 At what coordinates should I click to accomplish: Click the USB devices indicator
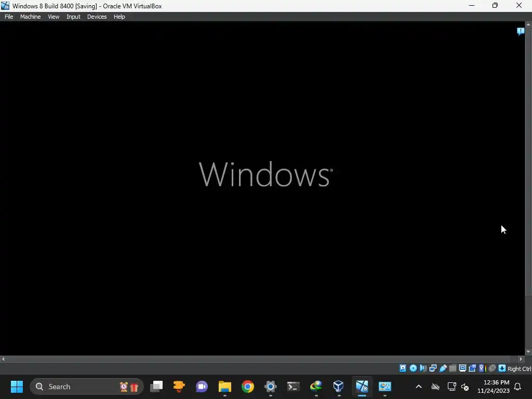tap(443, 368)
